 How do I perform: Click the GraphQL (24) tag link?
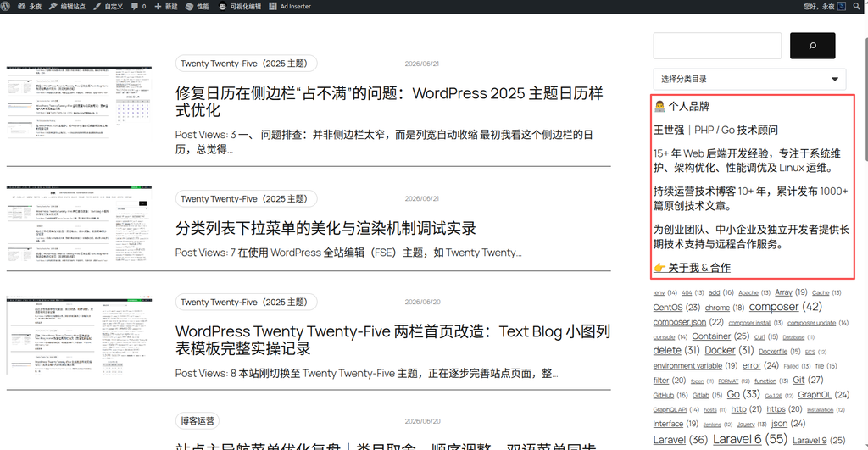tap(814, 395)
